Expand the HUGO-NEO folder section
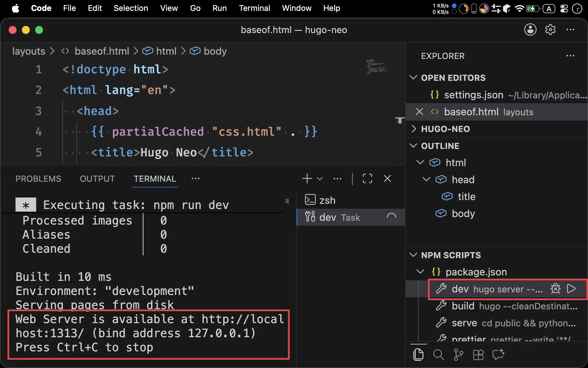This screenshot has width=588, height=368. (x=413, y=129)
